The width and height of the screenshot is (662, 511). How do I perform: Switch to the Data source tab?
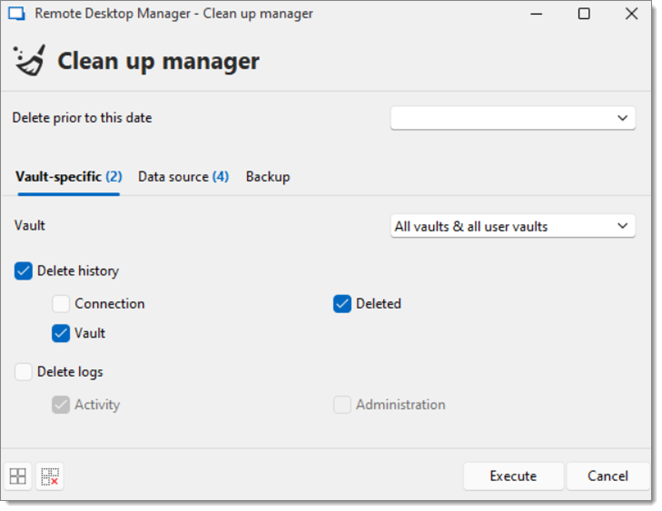(183, 177)
